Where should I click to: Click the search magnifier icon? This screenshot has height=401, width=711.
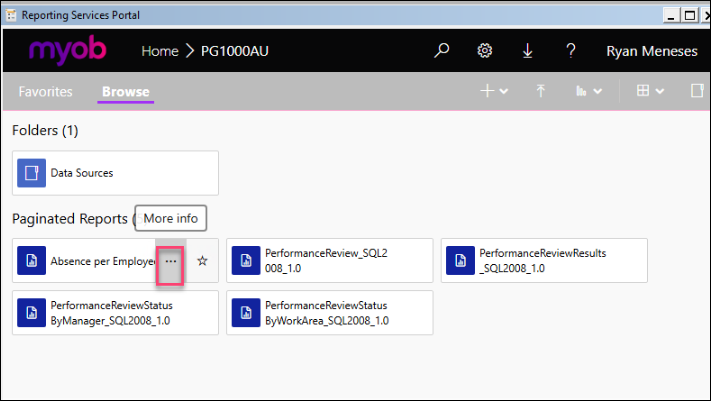(442, 51)
